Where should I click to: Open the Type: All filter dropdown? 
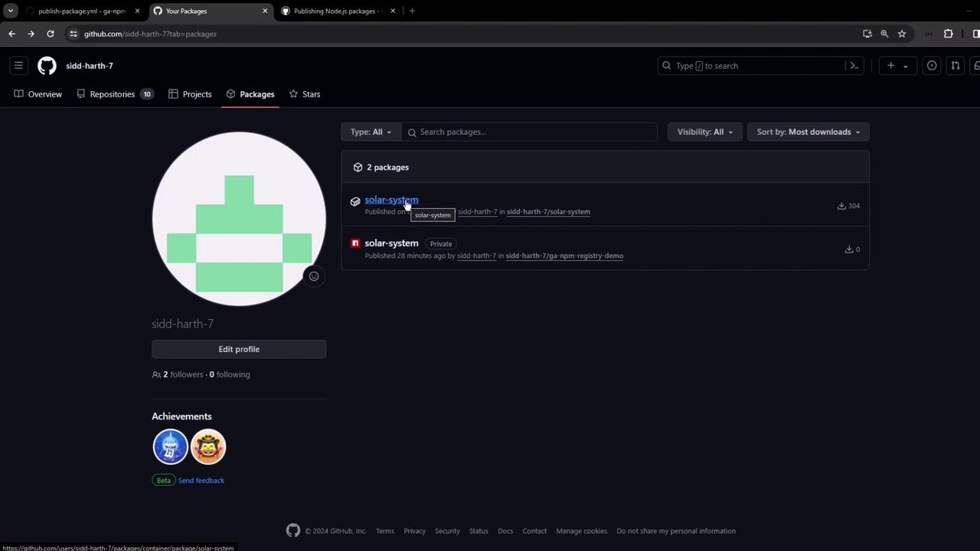(371, 132)
